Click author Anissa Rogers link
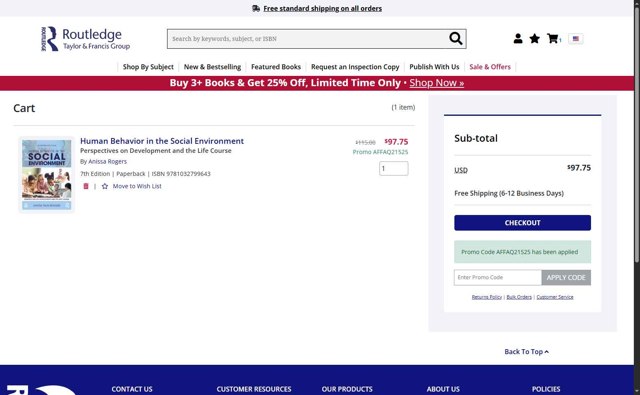 point(107,161)
